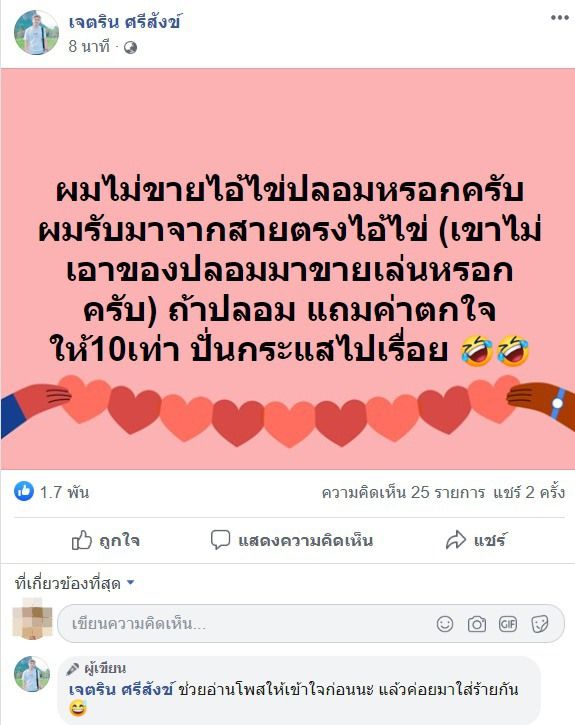
Task: View the แชร์ 2 ครั้ง shares link
Action: point(529,492)
